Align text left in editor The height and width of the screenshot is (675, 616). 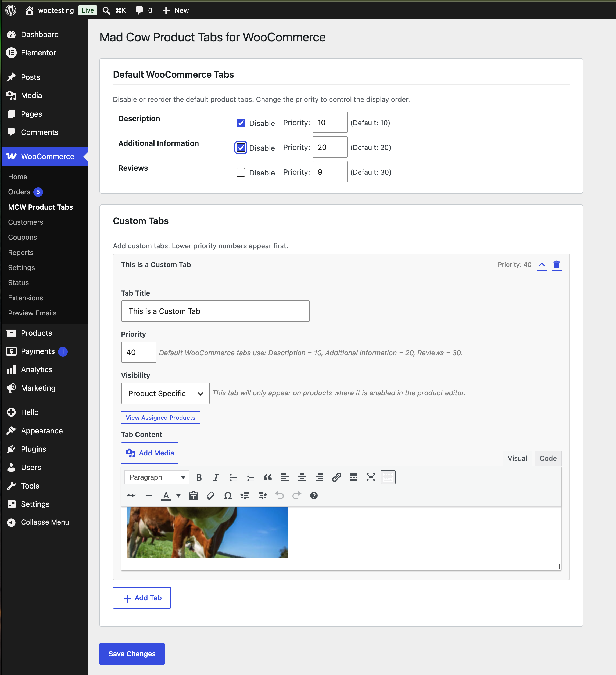coord(285,477)
